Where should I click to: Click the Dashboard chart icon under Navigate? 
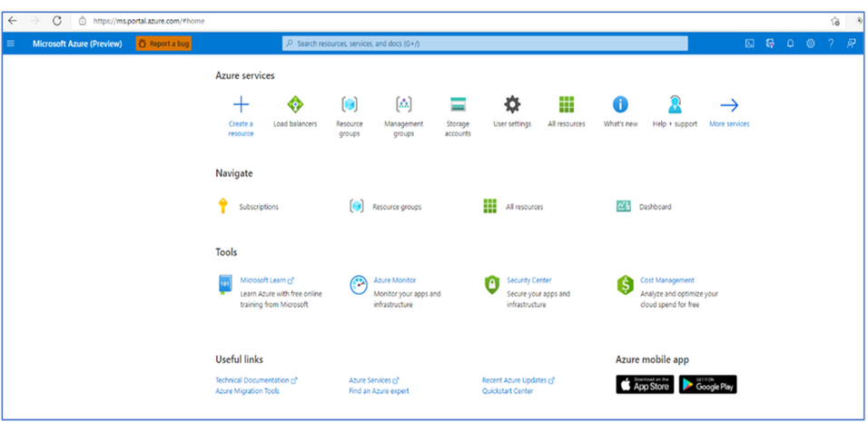pyautogui.click(x=624, y=206)
